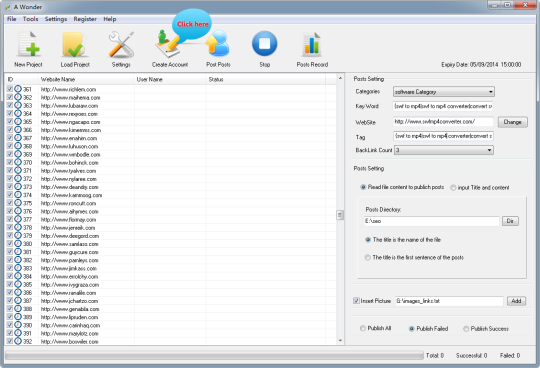Choose The title is the name of the file
This screenshot has height=368, width=540.
coord(368,240)
